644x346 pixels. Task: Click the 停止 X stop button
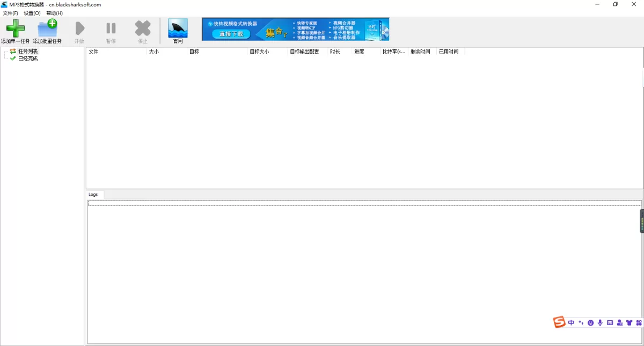(143, 28)
